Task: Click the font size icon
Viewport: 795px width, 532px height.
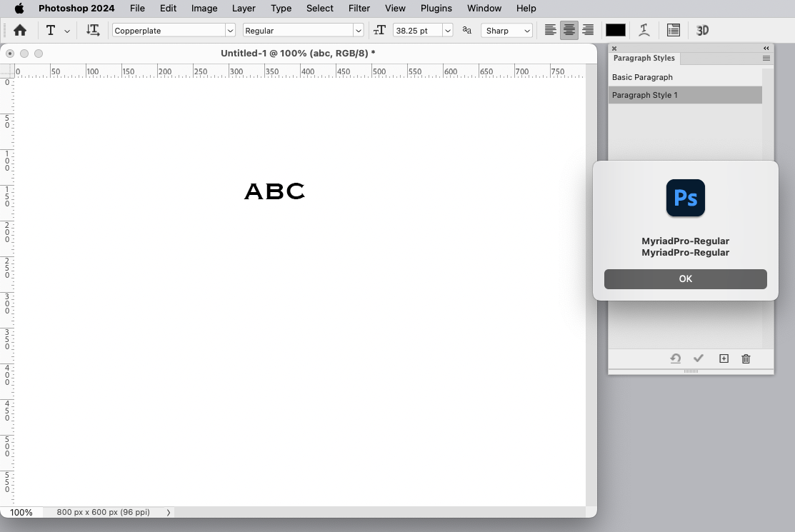Action: pos(379,31)
